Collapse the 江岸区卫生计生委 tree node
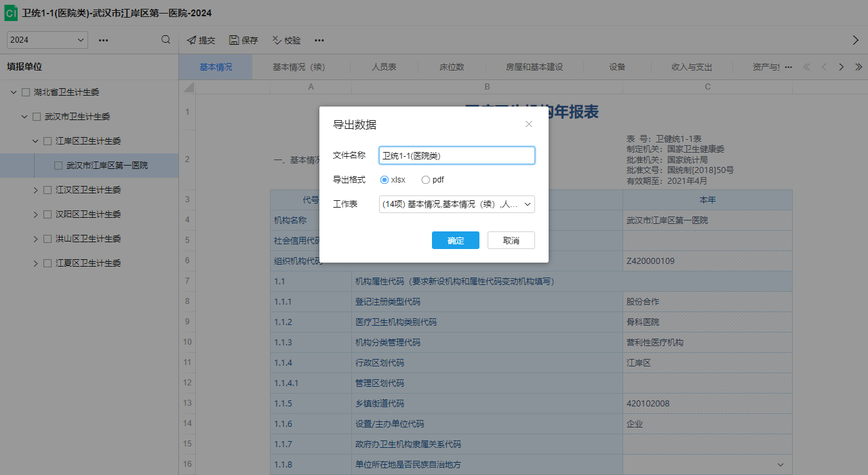Screen dimensions: 868x475 [x=35, y=140]
